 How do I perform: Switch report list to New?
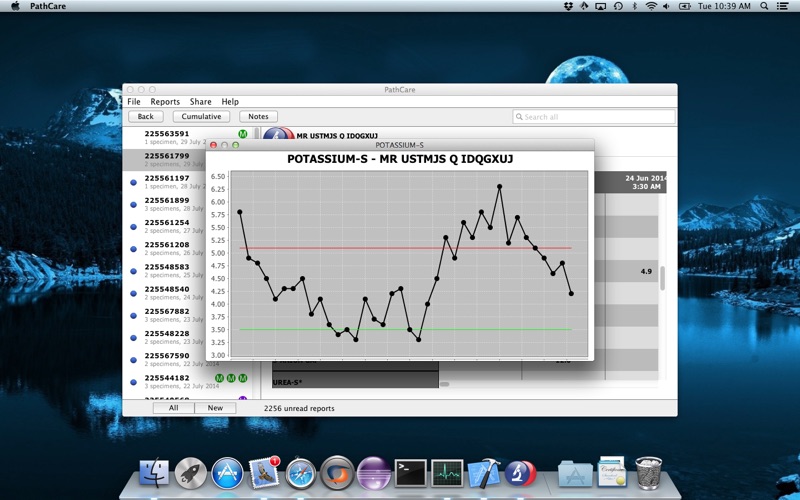pyautogui.click(x=215, y=408)
